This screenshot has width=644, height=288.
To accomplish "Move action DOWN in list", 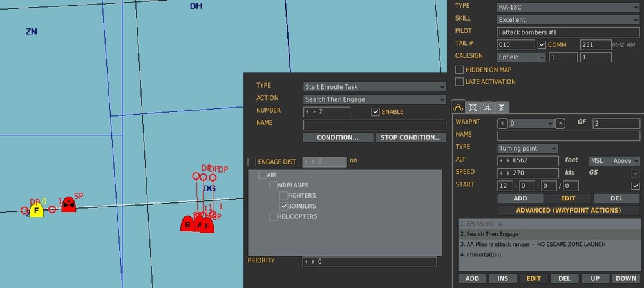I will 626,278.
